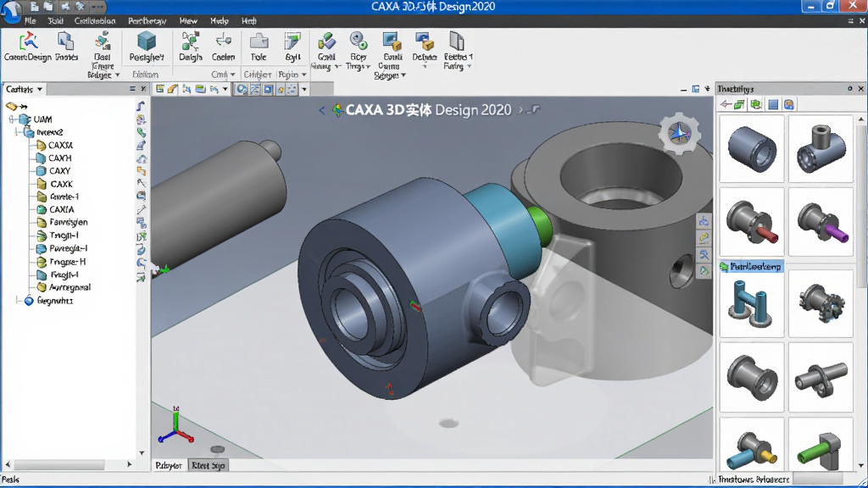Image resolution: width=868 pixels, height=488 pixels.
Task: Click the green stacked-sheets icon in the library panel
Action: point(739,104)
